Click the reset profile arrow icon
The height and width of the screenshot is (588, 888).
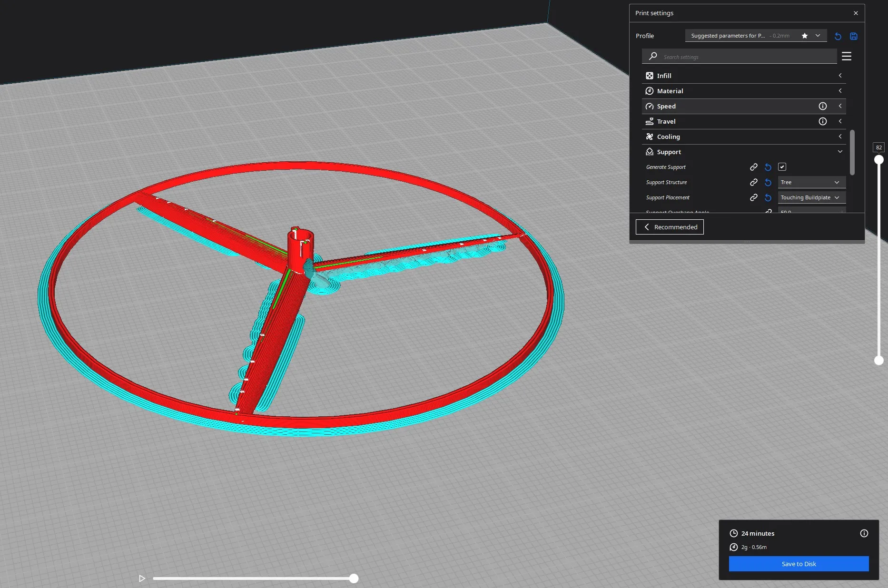pyautogui.click(x=838, y=36)
